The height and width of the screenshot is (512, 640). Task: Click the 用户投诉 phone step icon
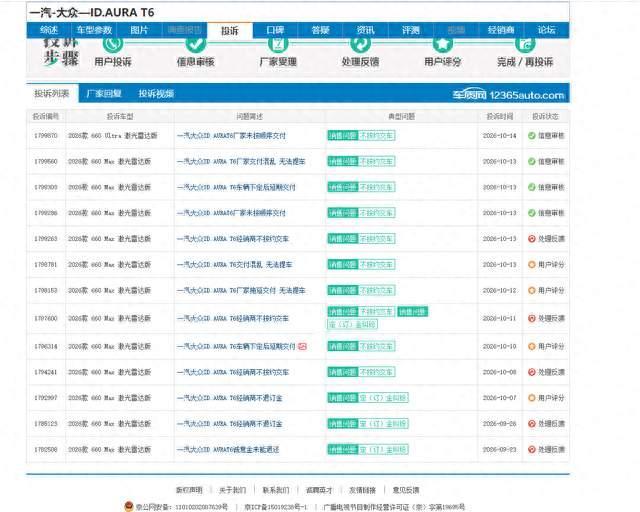click(113, 44)
